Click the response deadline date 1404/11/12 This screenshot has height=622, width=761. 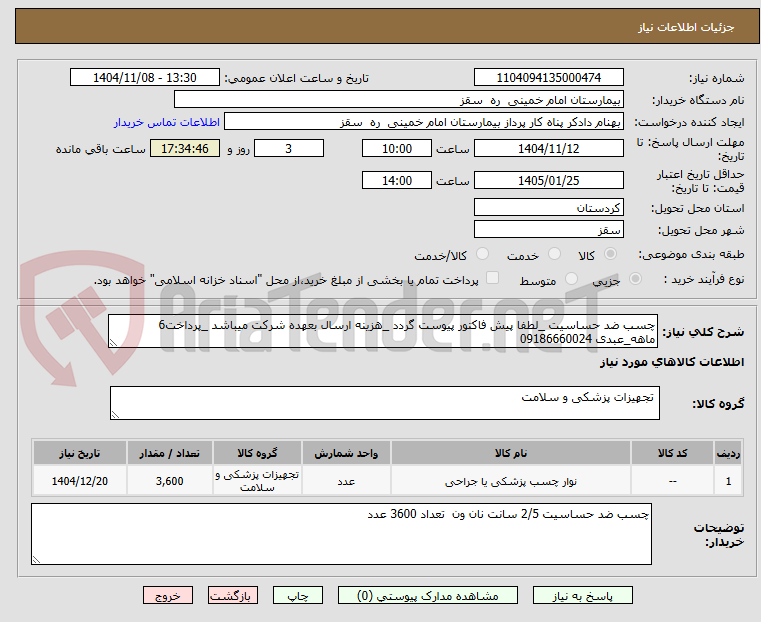click(548, 148)
